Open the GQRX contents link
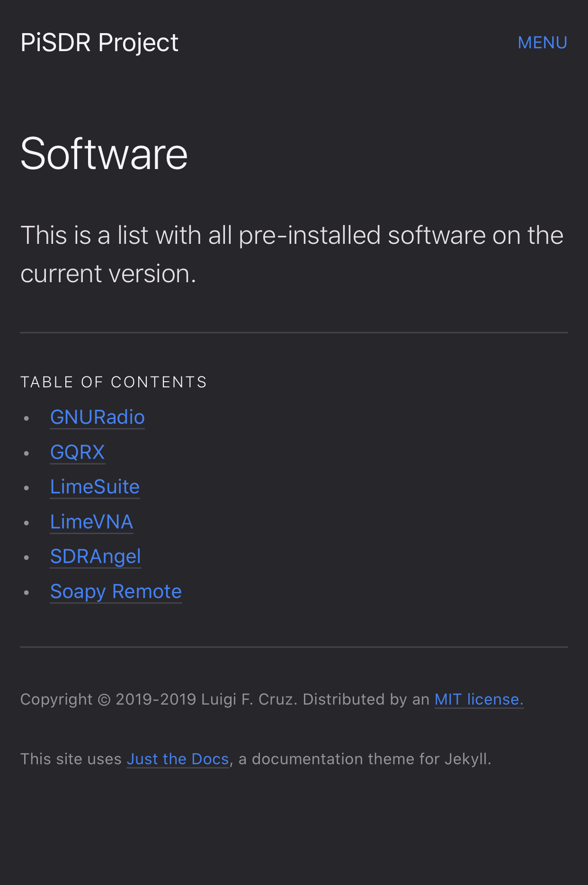 click(x=78, y=452)
